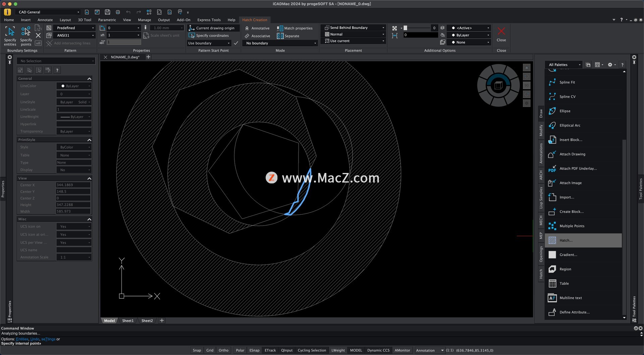Click help question mark in Properties panel
The width and height of the screenshot is (644, 355).
point(57,70)
